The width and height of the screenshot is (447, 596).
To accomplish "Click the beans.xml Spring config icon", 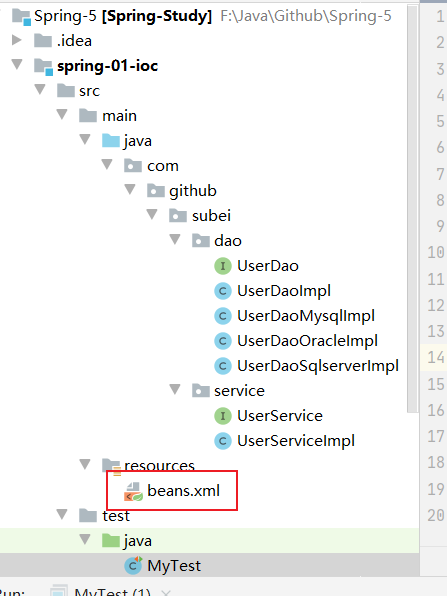I will click(x=133, y=491).
